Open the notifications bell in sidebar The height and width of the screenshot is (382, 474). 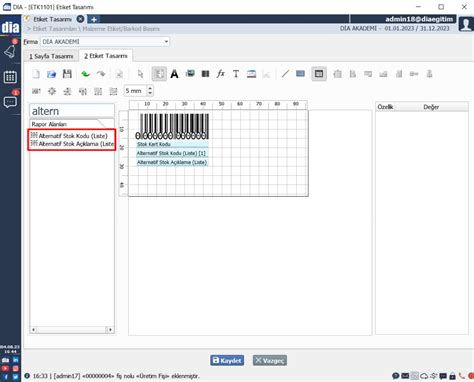[10, 51]
